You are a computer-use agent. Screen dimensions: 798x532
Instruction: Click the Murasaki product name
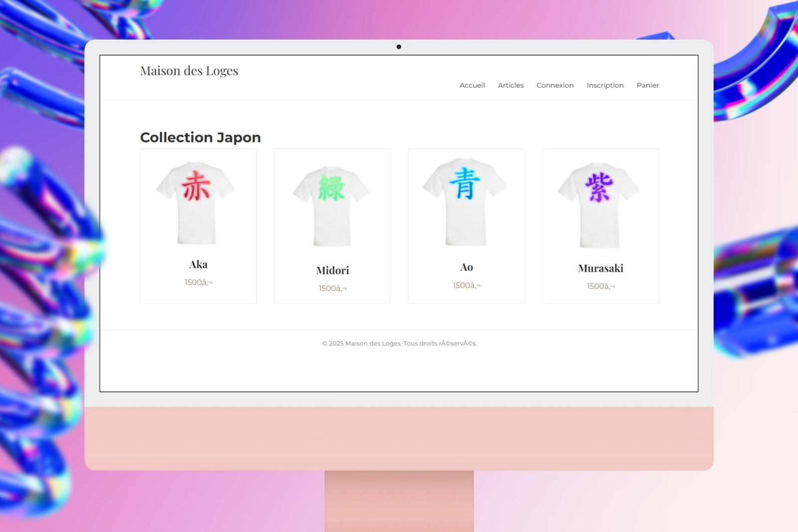(600, 268)
